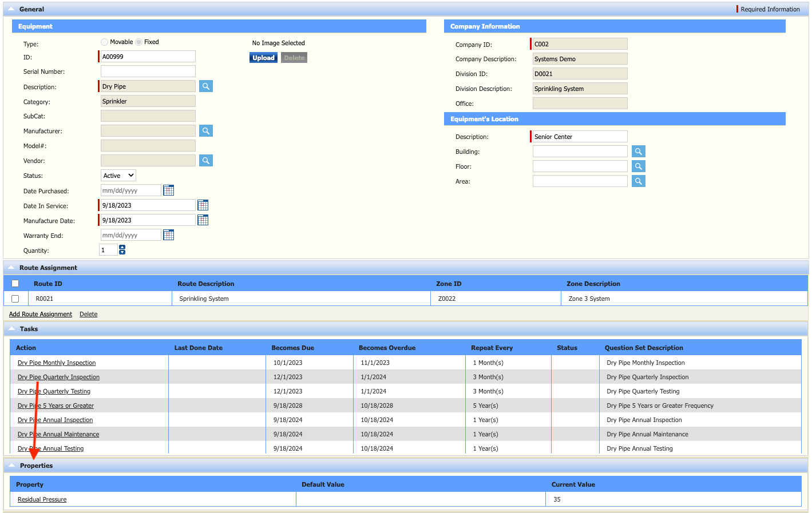Open the Description lookup search icon
The width and height of the screenshot is (812, 513).
click(x=205, y=86)
